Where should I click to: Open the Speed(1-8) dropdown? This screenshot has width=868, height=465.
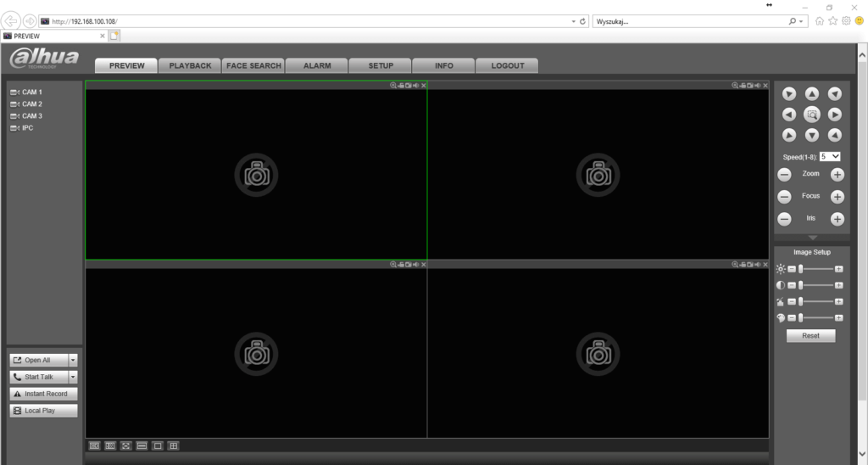(830, 157)
